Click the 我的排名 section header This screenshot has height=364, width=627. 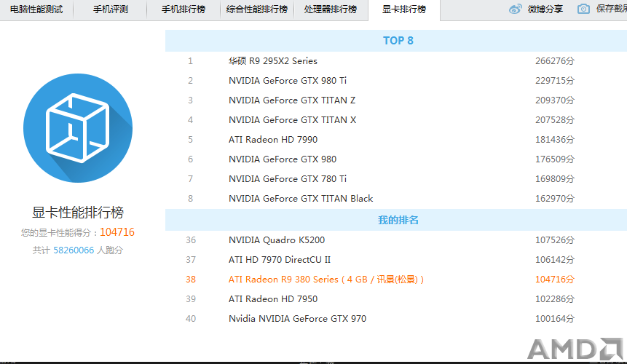click(x=396, y=220)
